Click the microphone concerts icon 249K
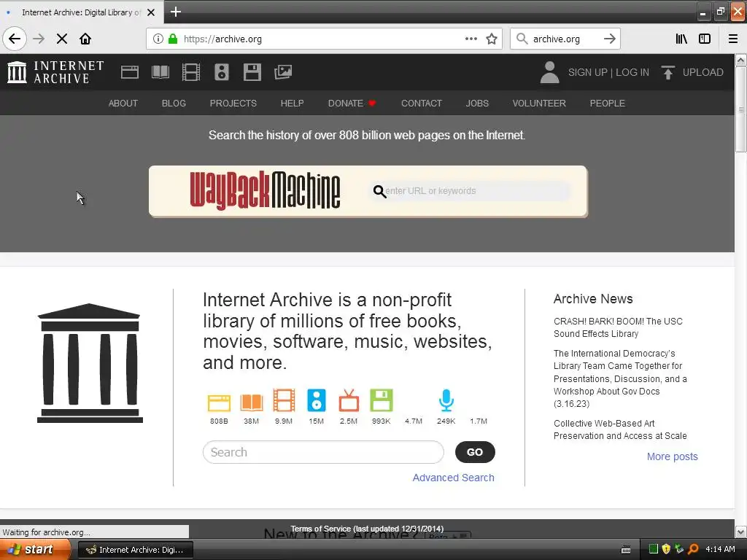Image resolution: width=747 pixels, height=560 pixels. pos(446,400)
